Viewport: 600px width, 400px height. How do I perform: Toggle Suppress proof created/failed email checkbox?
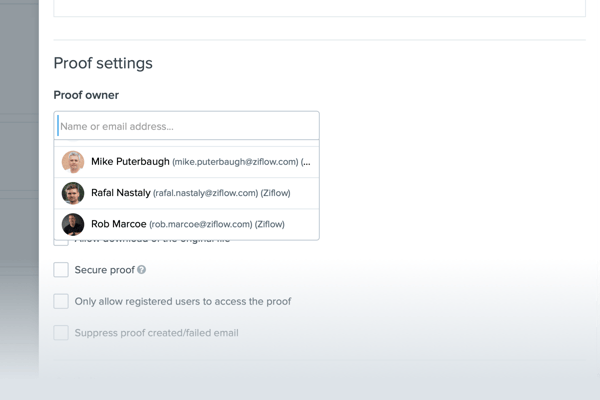(x=61, y=332)
